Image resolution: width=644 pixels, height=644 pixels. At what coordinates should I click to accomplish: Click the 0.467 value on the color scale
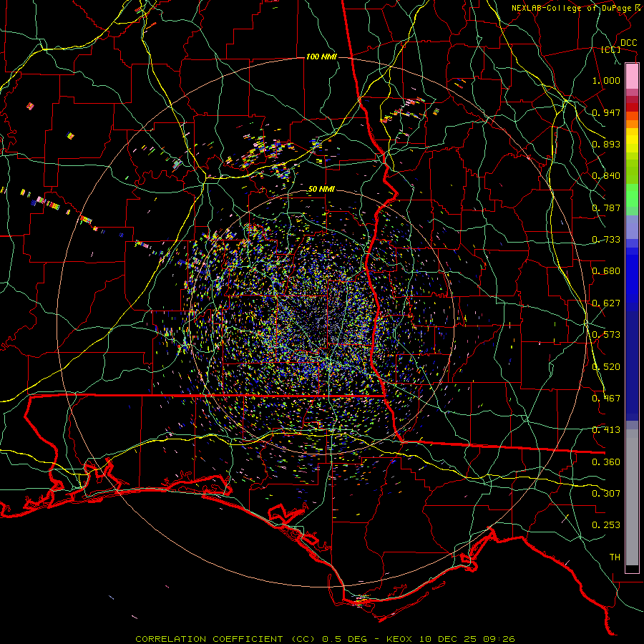click(x=606, y=399)
